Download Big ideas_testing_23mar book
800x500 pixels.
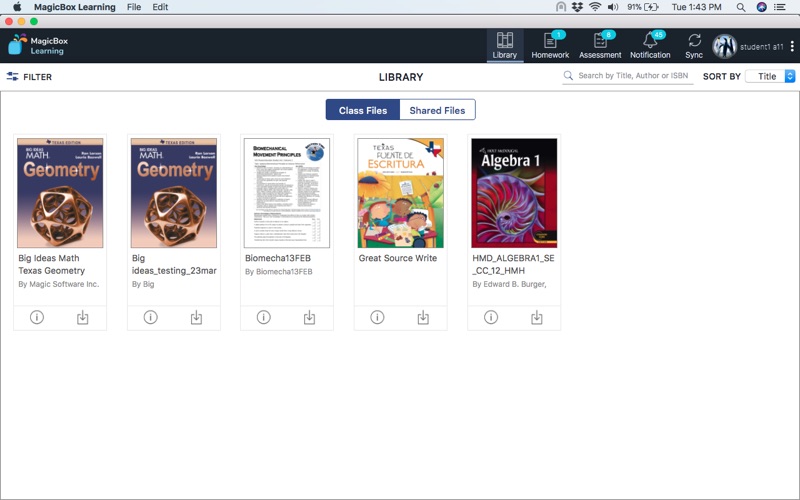196,317
